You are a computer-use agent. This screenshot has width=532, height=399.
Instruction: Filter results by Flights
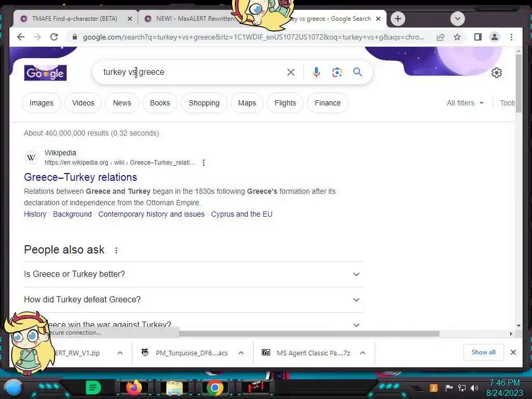pos(285,103)
